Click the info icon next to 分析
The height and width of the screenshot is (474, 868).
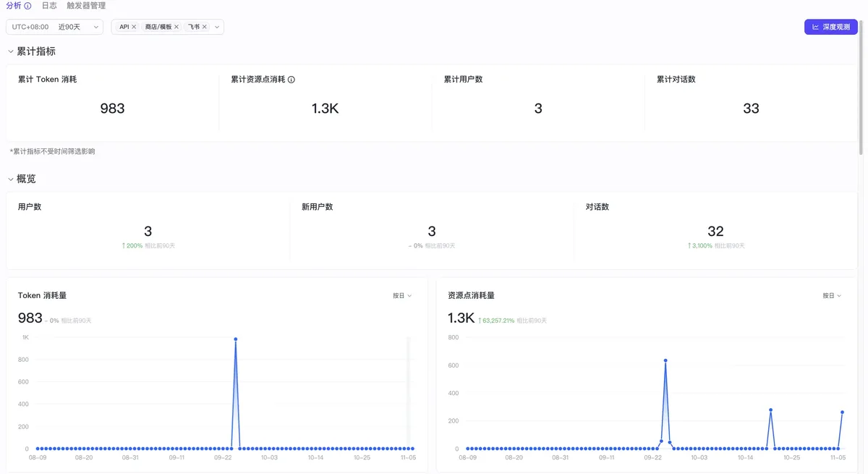28,6
